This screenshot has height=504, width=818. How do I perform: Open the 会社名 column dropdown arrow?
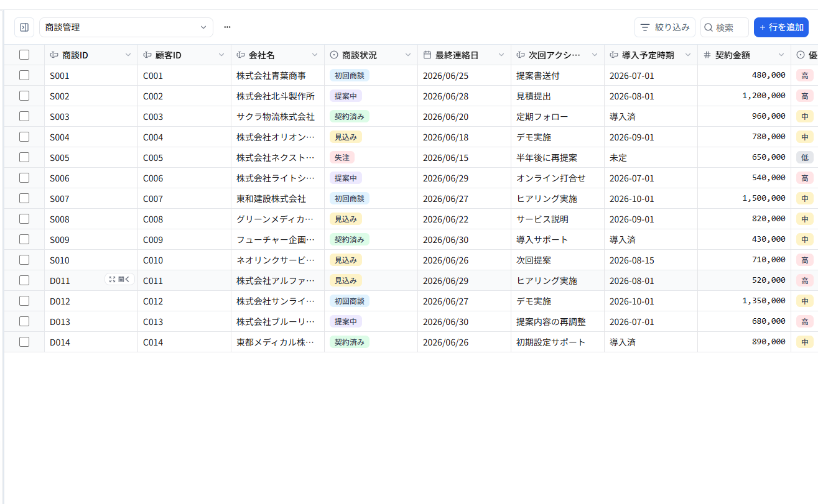click(315, 55)
